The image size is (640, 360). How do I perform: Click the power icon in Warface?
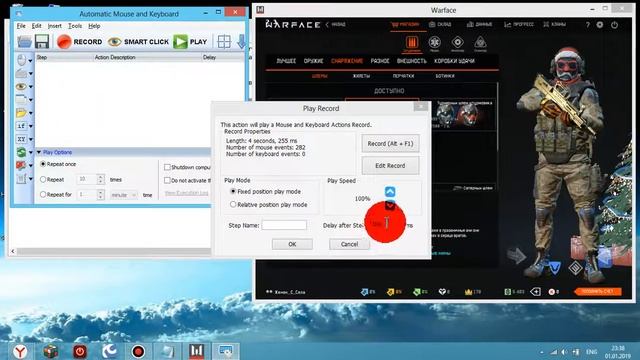coord(614,25)
